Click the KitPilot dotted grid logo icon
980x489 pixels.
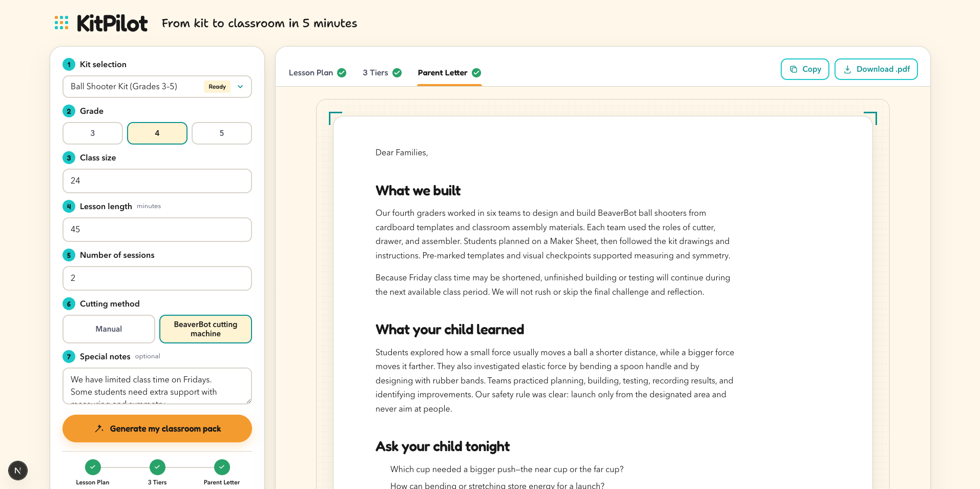[x=61, y=23]
